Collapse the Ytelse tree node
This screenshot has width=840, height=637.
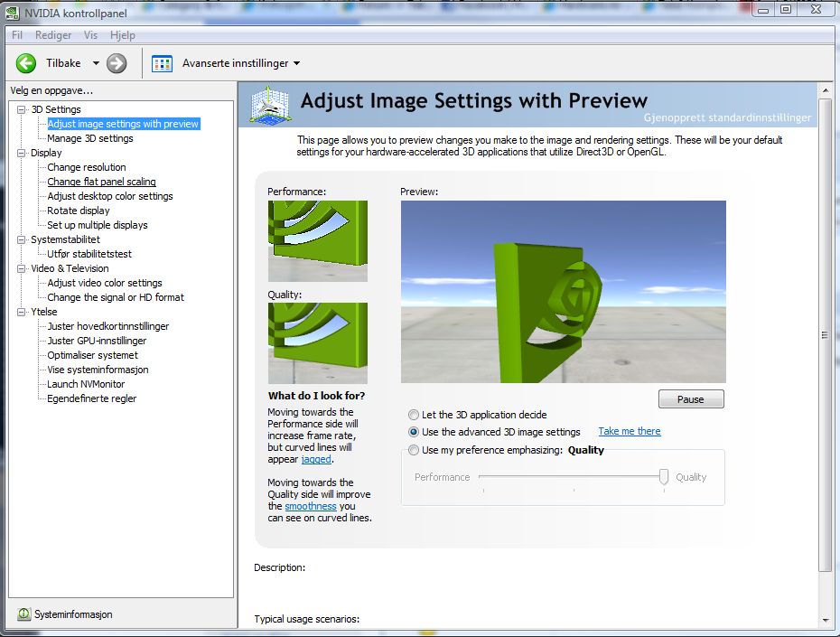pos(22,312)
